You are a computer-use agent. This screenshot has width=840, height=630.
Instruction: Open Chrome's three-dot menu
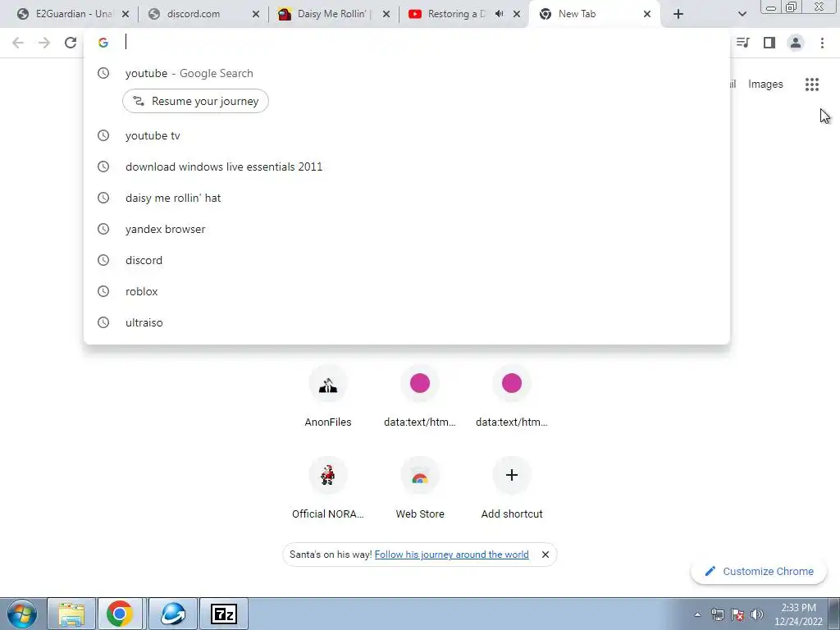pyautogui.click(x=822, y=43)
